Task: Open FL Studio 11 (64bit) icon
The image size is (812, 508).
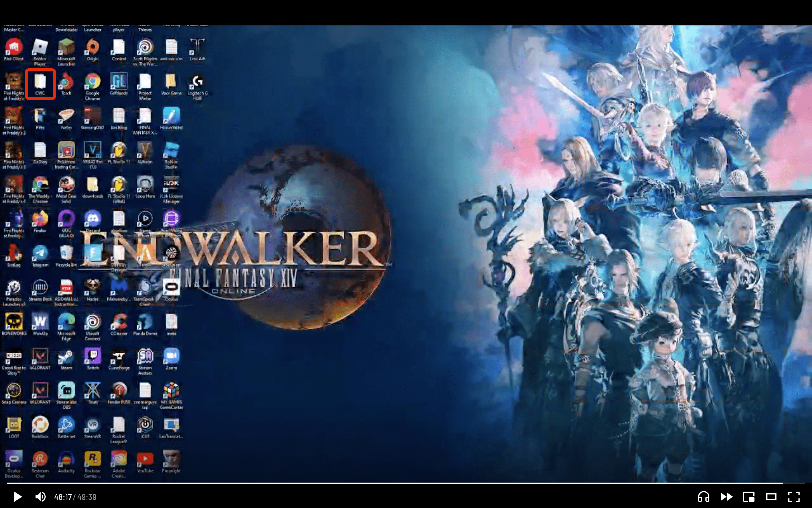Action: click(x=119, y=190)
